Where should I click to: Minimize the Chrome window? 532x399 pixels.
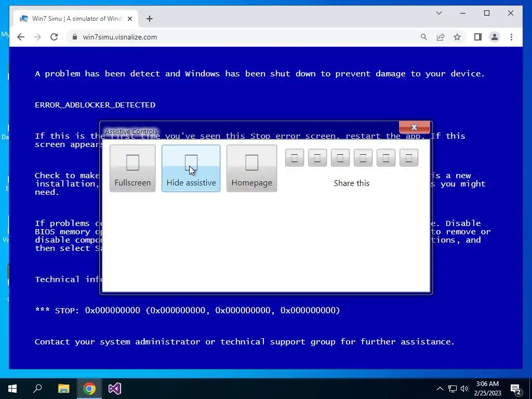tap(463, 13)
